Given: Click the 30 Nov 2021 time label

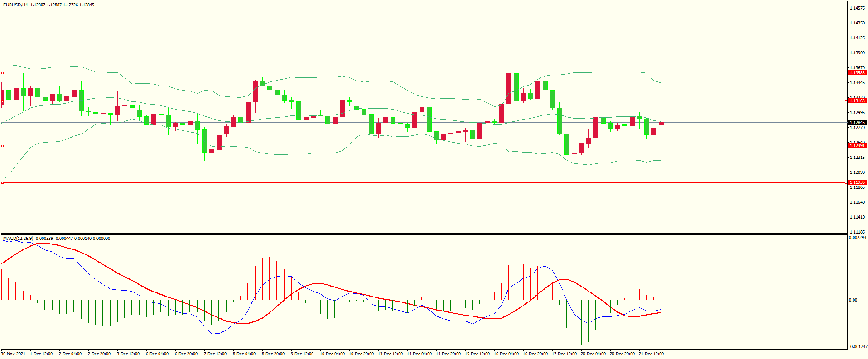Looking at the screenshot, I should pos(13,354).
